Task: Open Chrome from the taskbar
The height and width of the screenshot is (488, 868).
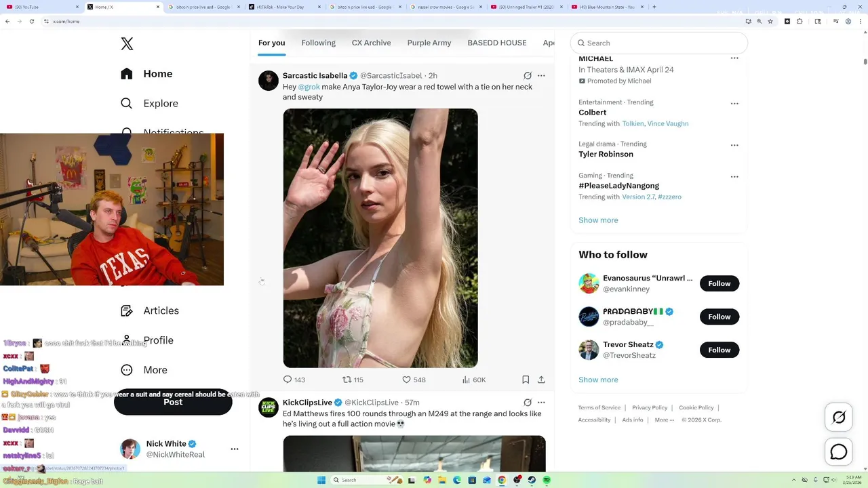Action: point(502,480)
